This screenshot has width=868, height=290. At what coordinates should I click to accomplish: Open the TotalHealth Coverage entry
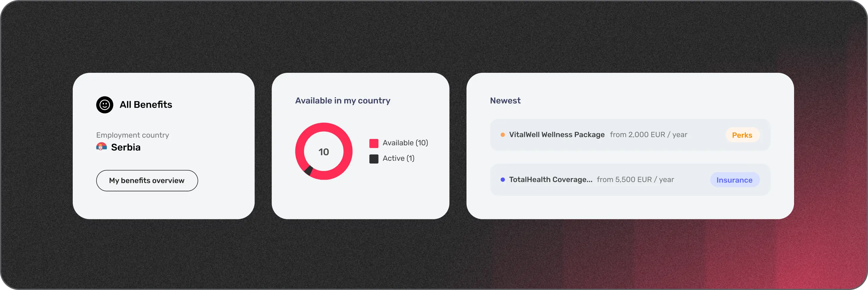tap(550, 180)
